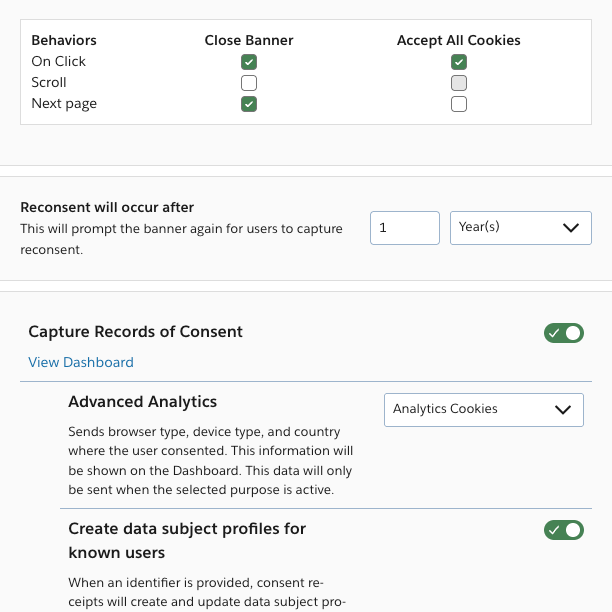Uncheck Accept All Cookies On Click
Image resolution: width=612 pixels, height=612 pixels.
point(459,62)
